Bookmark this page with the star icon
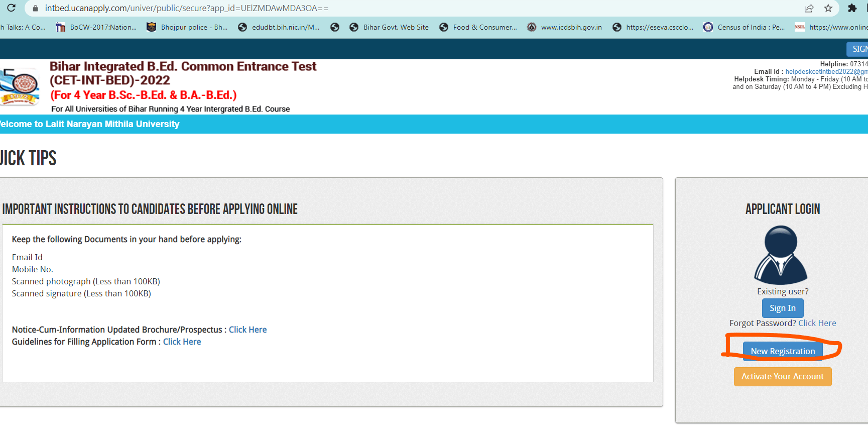 pyautogui.click(x=828, y=9)
